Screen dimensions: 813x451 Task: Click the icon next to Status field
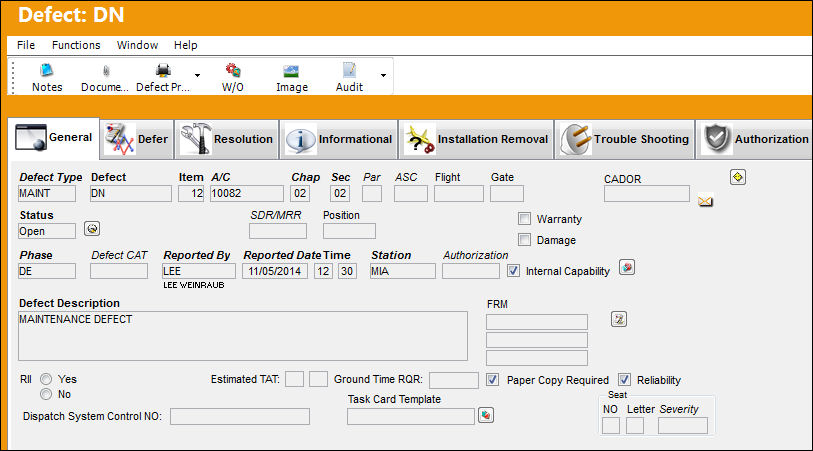pyautogui.click(x=92, y=229)
